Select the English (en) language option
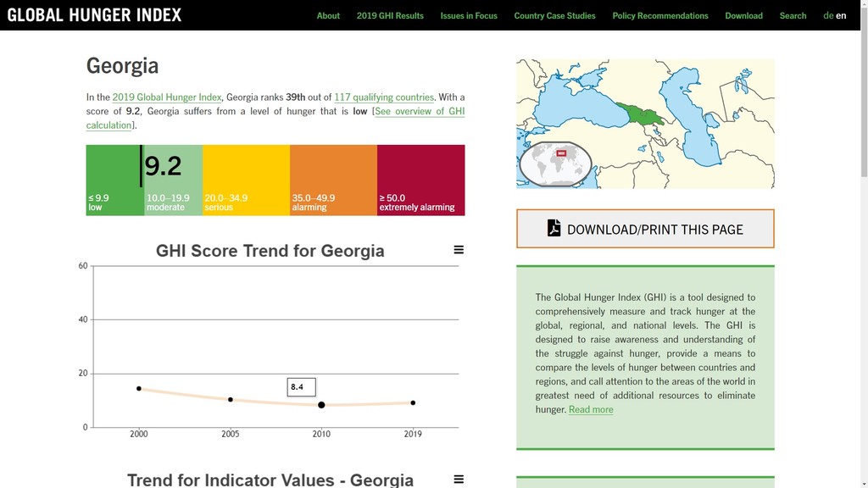The width and height of the screenshot is (868, 488). [x=841, y=15]
